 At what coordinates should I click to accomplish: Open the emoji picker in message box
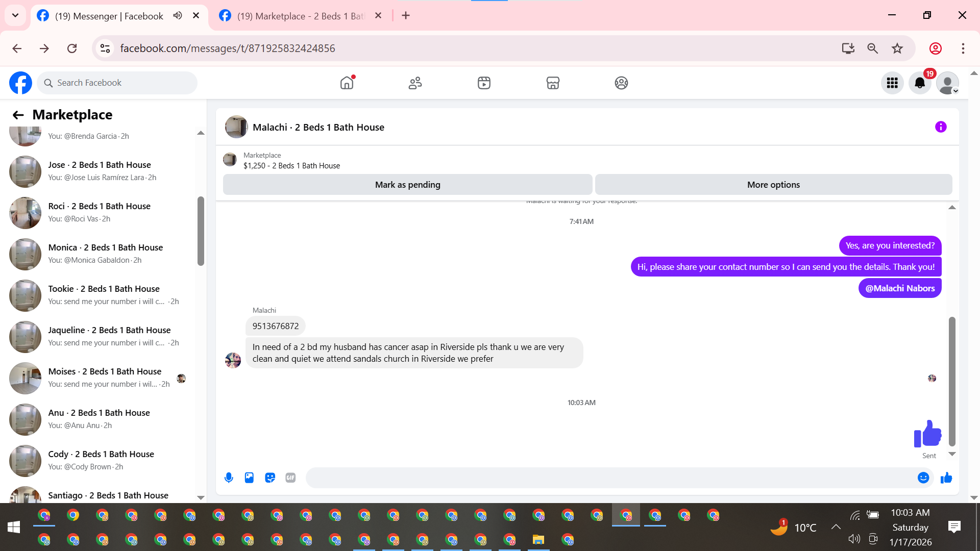coord(923,478)
